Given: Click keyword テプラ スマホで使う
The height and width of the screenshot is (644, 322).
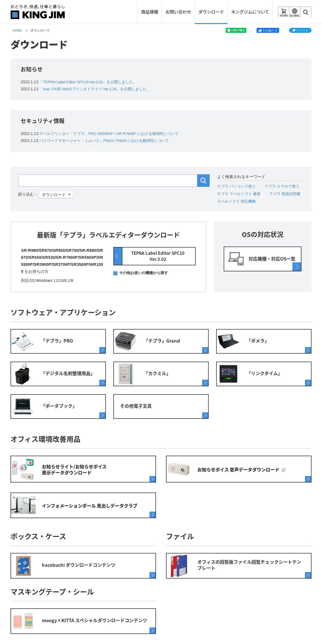Looking at the screenshot, I should click(282, 186).
